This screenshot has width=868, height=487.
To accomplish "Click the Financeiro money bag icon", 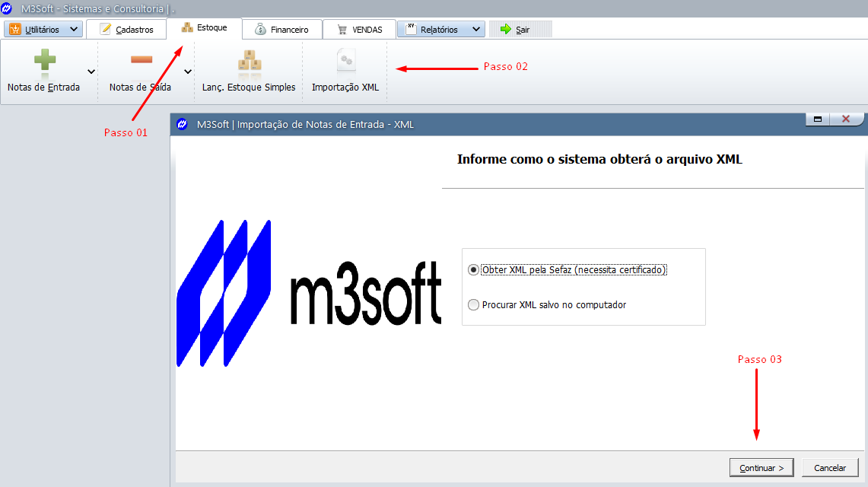I will point(260,30).
